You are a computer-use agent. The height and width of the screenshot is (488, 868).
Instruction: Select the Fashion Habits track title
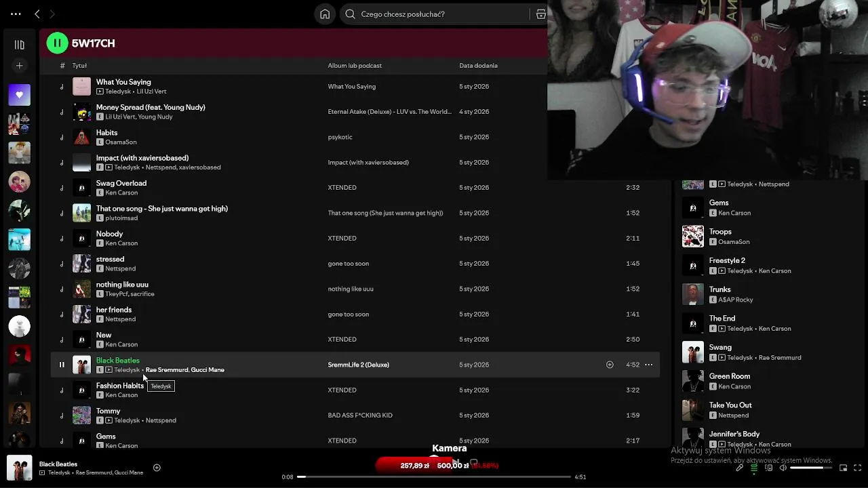point(120,386)
